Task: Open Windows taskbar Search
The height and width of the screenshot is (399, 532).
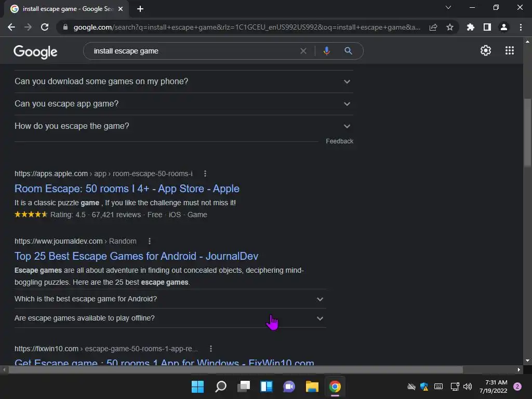Action: click(x=220, y=387)
